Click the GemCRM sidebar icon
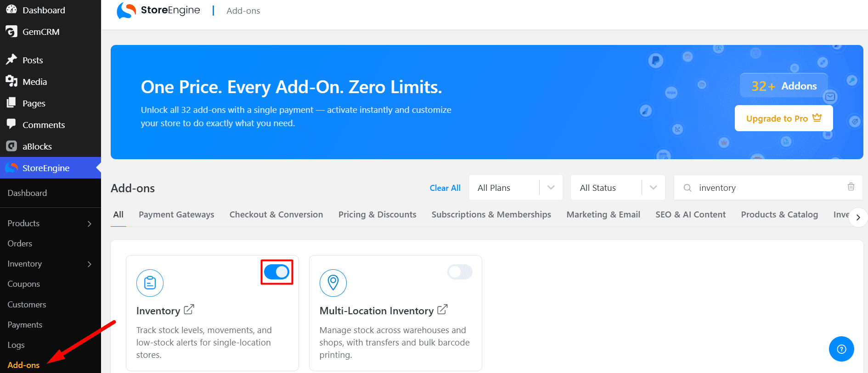This screenshot has height=373, width=868. [11, 31]
